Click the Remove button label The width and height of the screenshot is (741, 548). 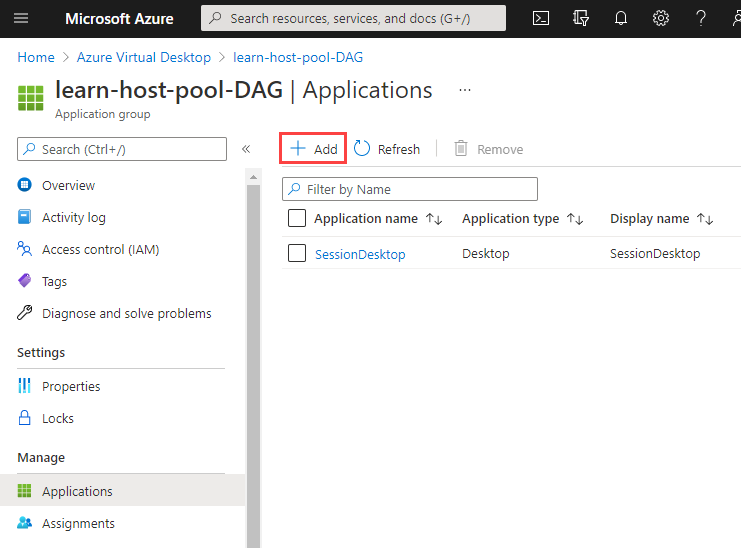click(500, 149)
